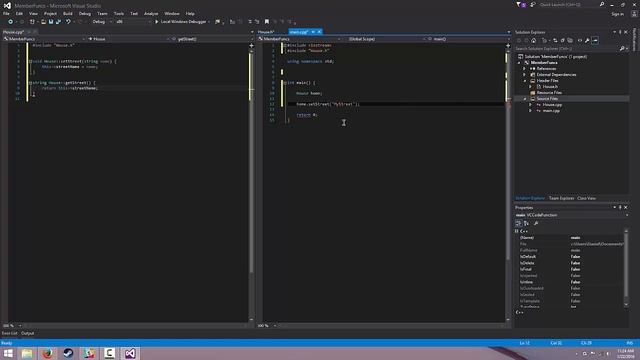Click Property Pages wrench in Properties panel
The height and width of the screenshot is (360, 640).
[x=536, y=223]
